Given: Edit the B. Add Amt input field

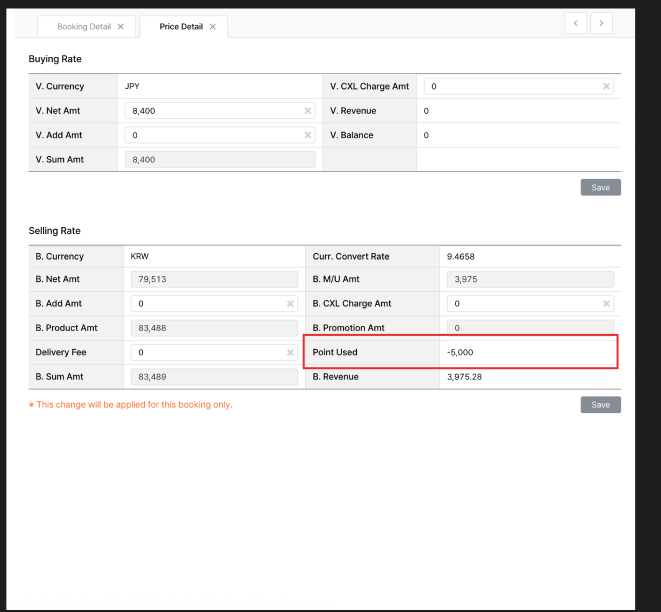Looking at the screenshot, I should [214, 304].
